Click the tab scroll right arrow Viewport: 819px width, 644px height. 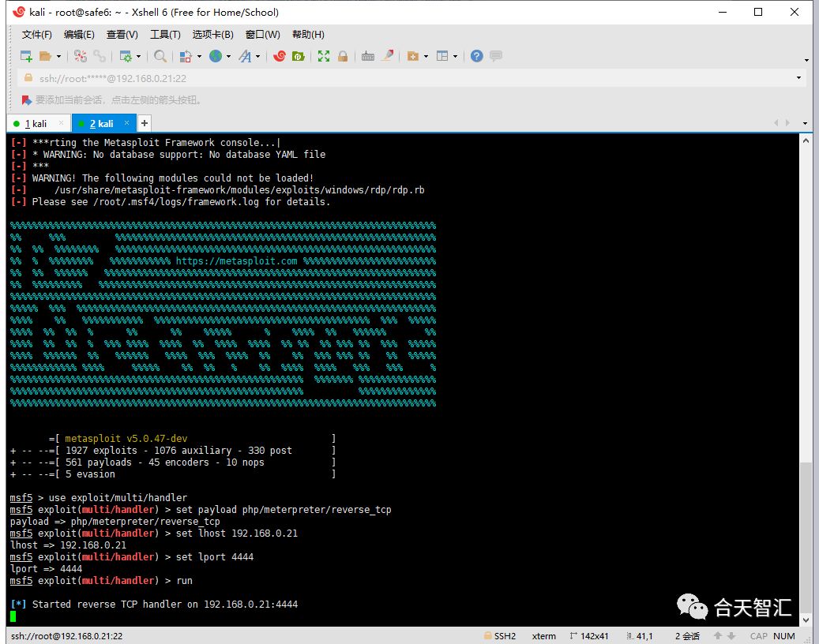[x=787, y=123]
